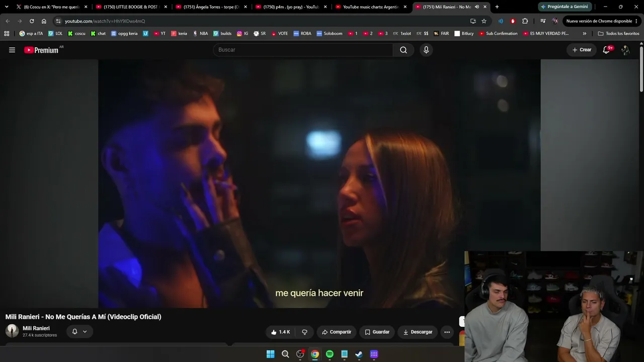Go to YouTube Premium home logo
Viewport: 644px width, 362px height.
click(x=41, y=50)
